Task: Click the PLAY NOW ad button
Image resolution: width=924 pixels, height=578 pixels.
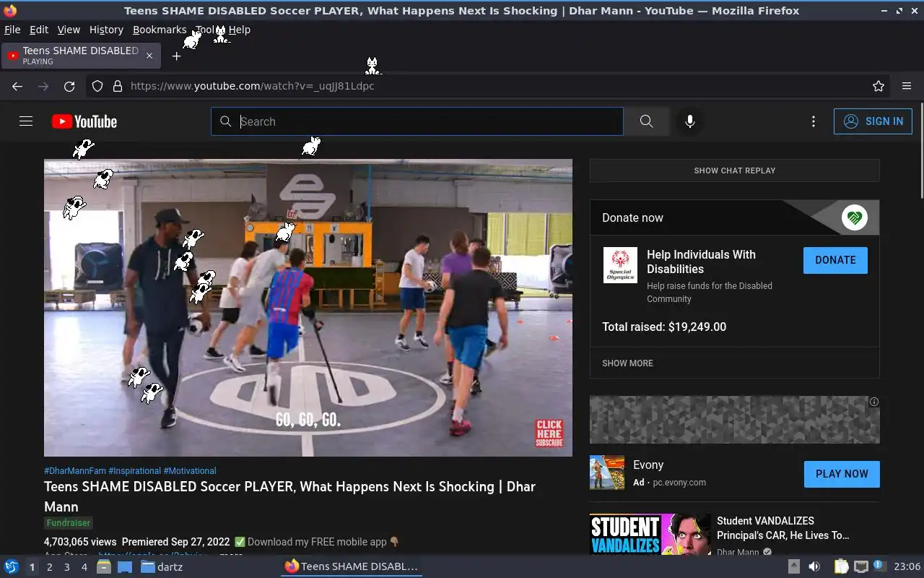Action: coord(842,474)
